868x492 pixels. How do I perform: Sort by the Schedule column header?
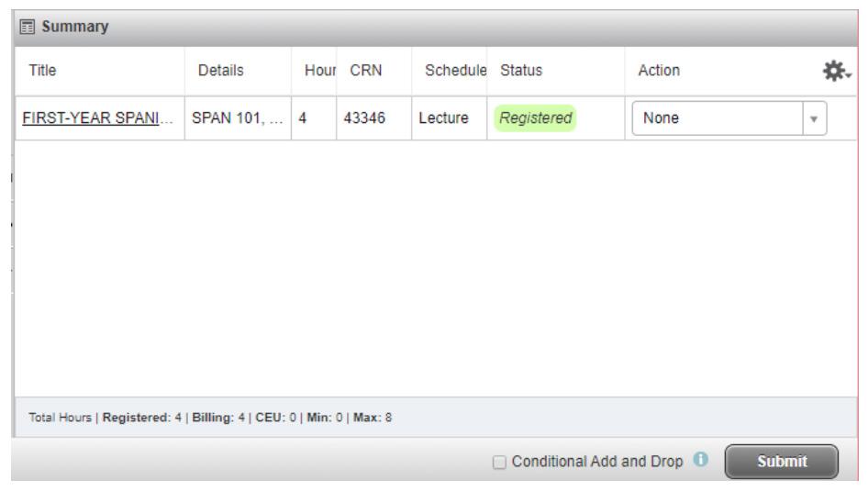coord(456,71)
